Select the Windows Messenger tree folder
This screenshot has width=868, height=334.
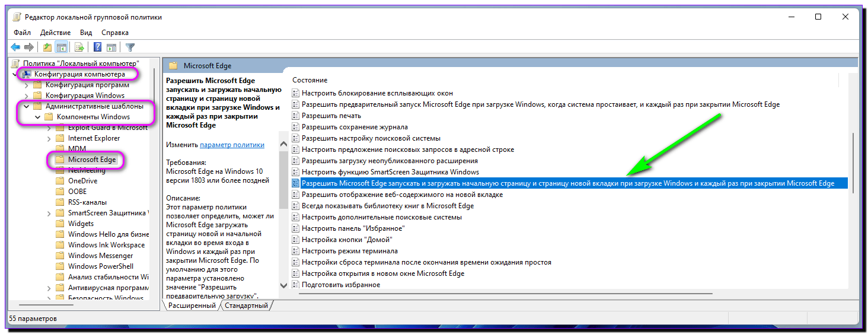click(x=100, y=256)
